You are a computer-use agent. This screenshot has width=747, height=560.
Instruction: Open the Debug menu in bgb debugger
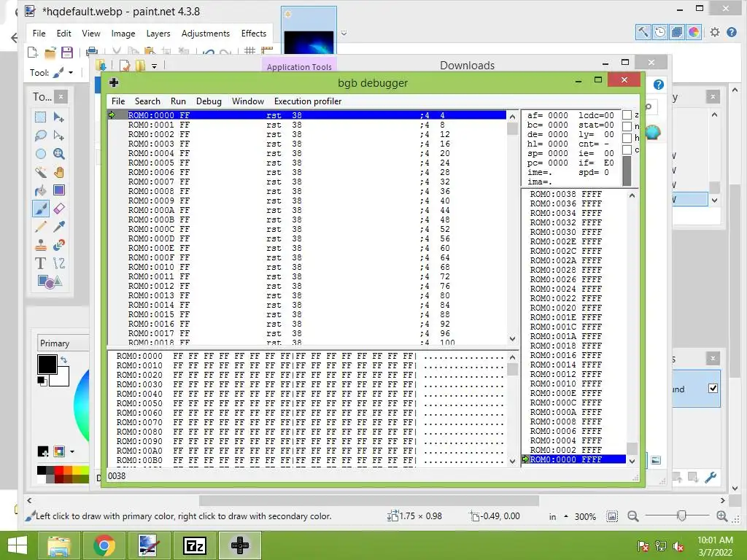(209, 101)
